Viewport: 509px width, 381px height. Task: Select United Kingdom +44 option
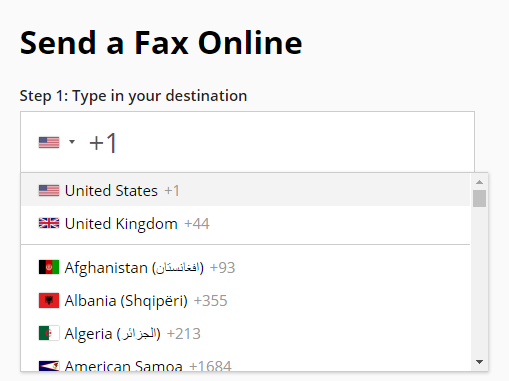246,223
